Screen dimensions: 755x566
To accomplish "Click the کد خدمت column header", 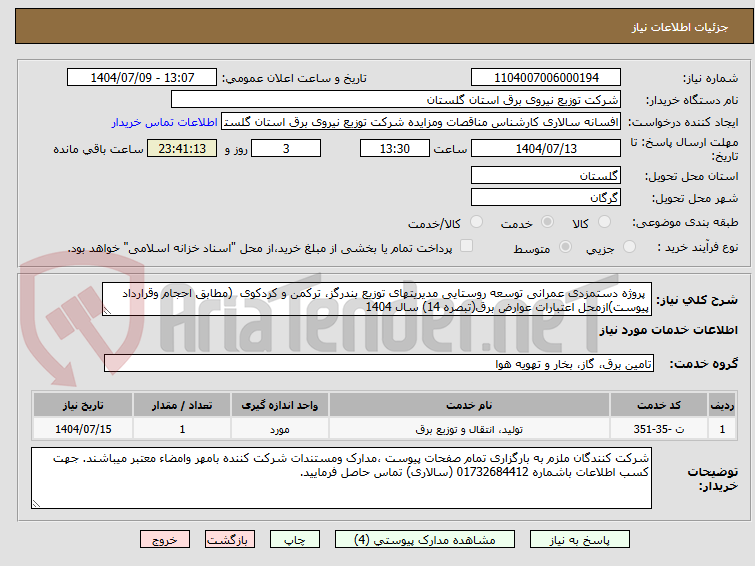I will tap(658, 405).
